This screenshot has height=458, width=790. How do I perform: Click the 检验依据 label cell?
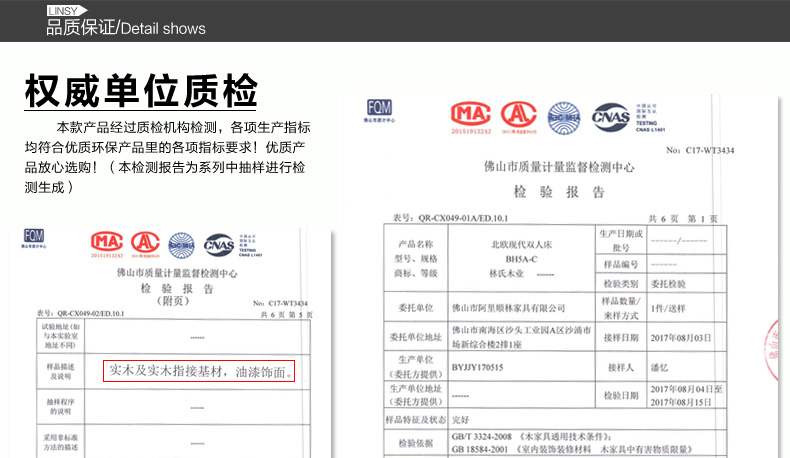click(x=416, y=443)
